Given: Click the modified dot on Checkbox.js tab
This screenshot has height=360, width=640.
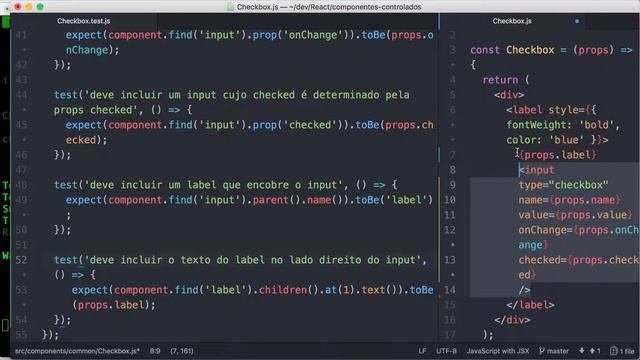Looking at the screenshot, I should tap(577, 21).
